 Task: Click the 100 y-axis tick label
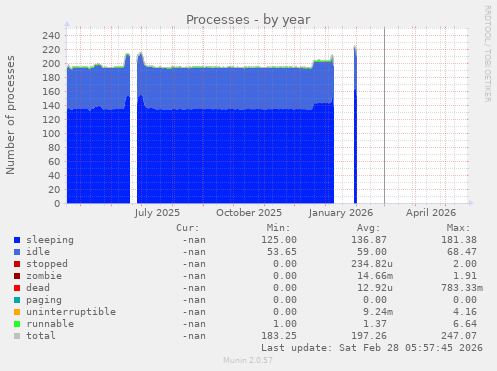pos(51,134)
